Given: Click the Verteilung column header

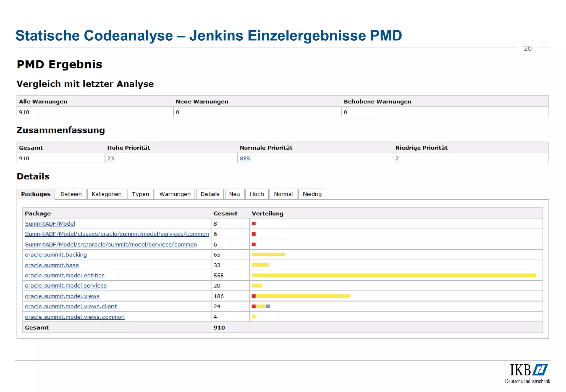Looking at the screenshot, I should click(x=268, y=213).
